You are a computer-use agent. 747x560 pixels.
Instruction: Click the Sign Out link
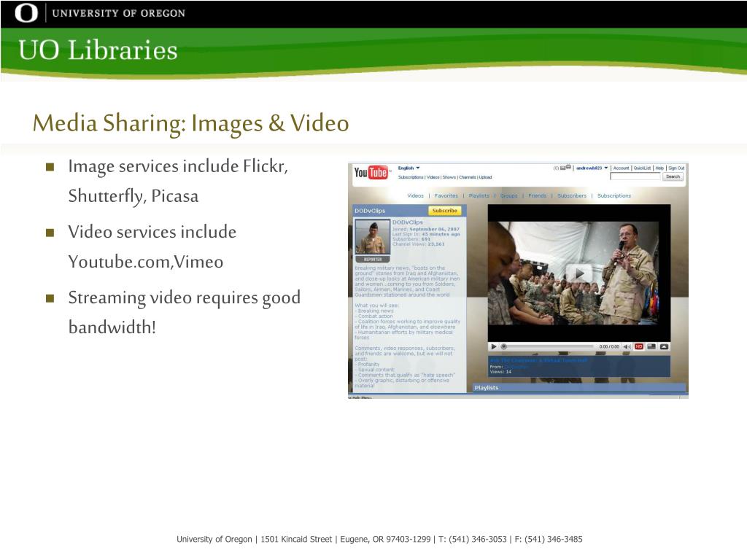coord(676,168)
